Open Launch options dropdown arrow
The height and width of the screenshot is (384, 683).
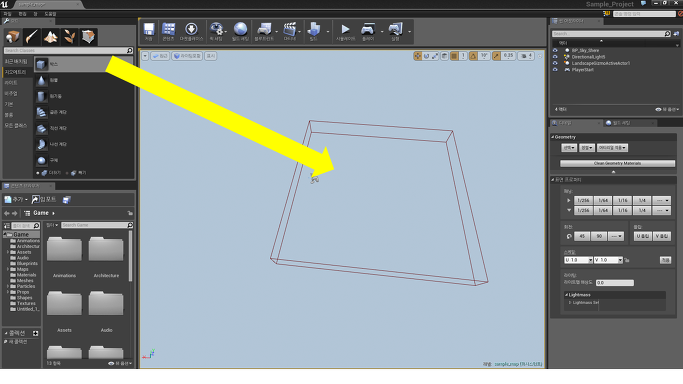tap(409, 31)
